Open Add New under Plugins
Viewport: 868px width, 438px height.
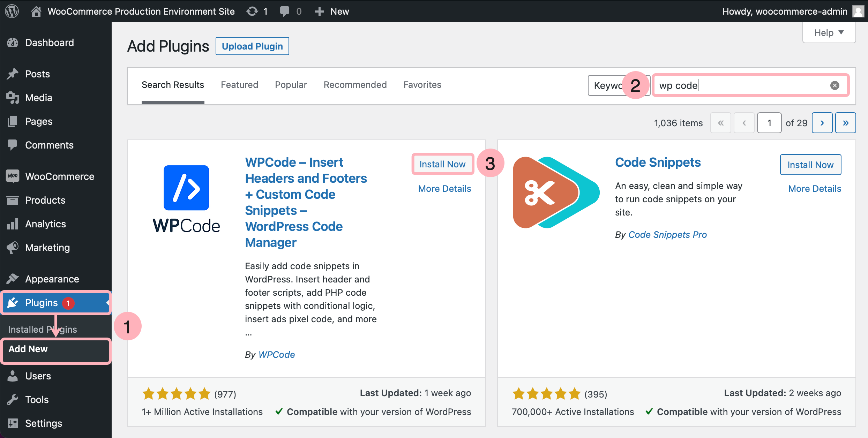[x=28, y=349]
